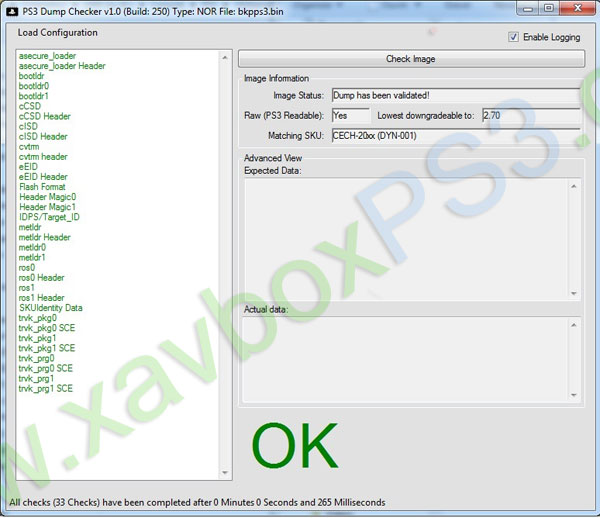Select the trvk_pkg1 SCE entry
The image size is (600, 518).
[47, 348]
